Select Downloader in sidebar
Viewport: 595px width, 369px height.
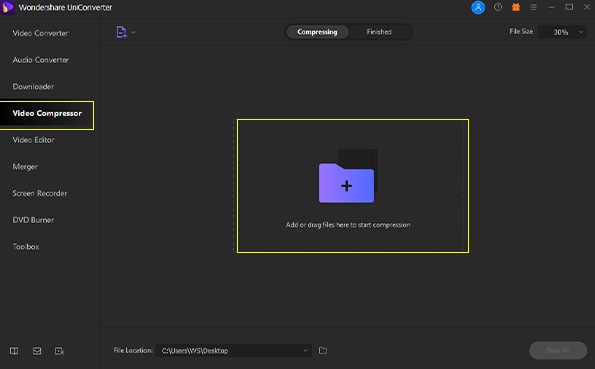pos(33,87)
